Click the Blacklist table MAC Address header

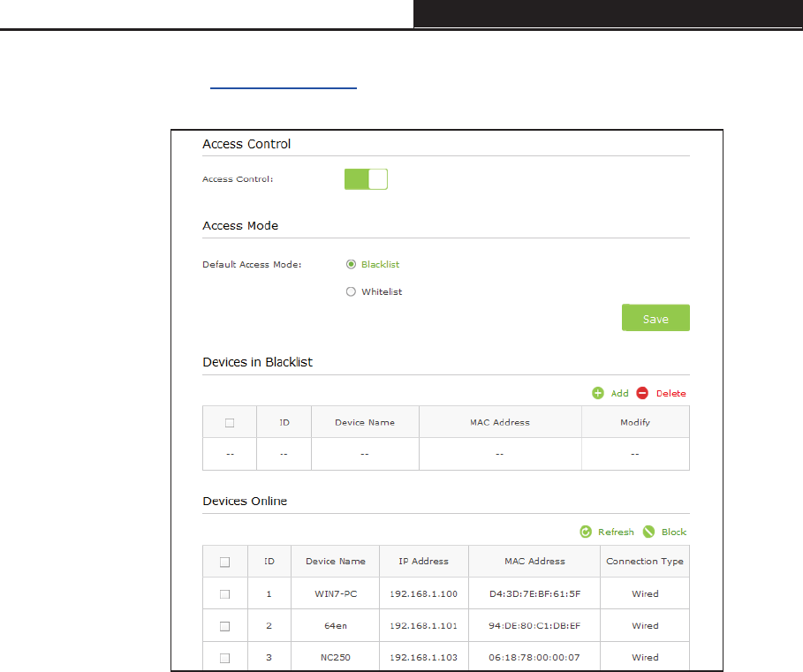point(500,422)
